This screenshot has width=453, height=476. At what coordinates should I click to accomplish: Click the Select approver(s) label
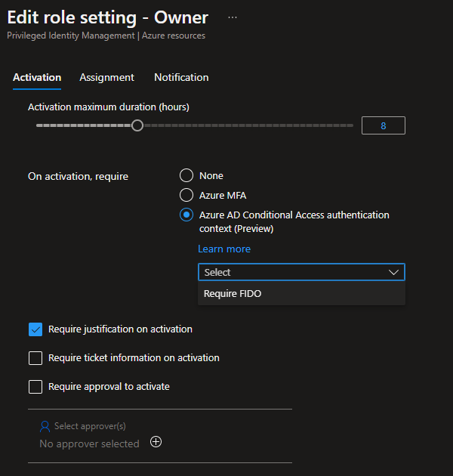tap(90, 426)
